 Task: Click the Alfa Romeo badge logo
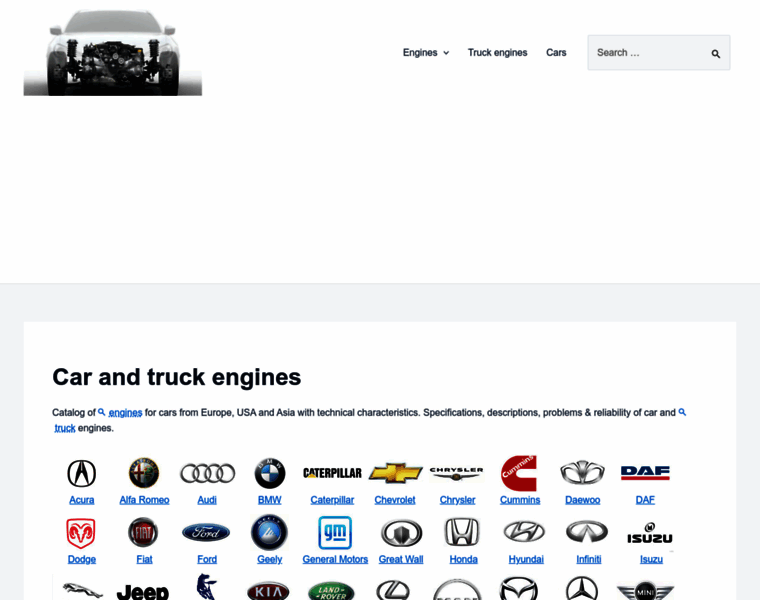tap(144, 473)
